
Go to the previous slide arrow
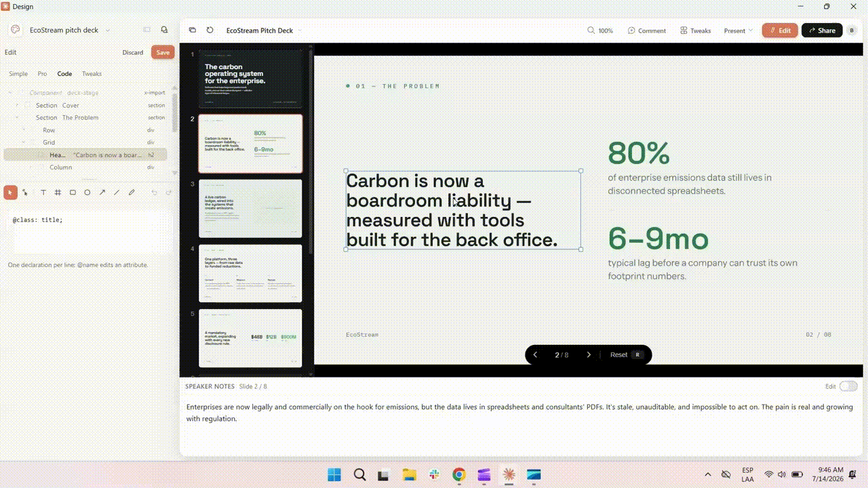(535, 354)
